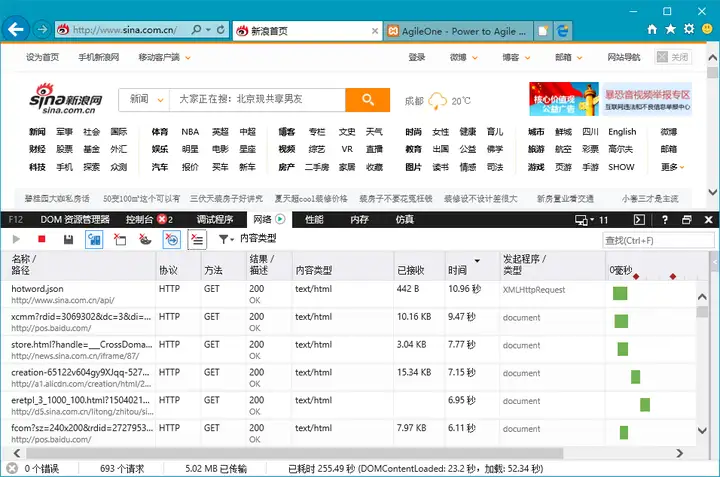Click the down arrow of request list scrollbar
The height and width of the screenshot is (477, 720).
pyautogui.click(x=702, y=431)
